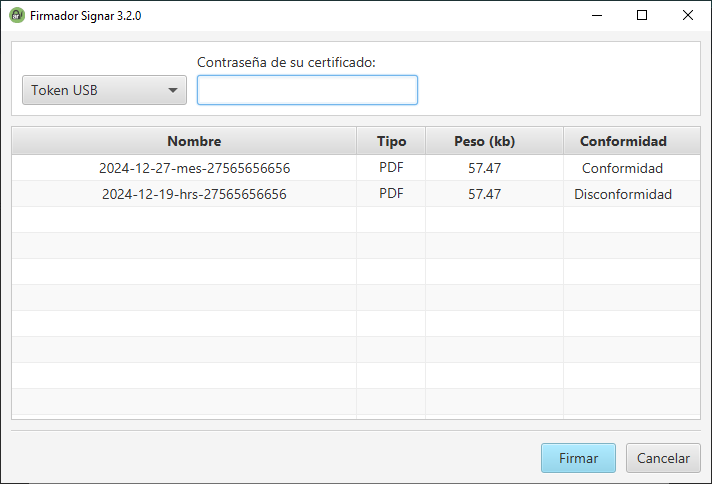Click the Tipo column header
The height and width of the screenshot is (484, 713).
pyautogui.click(x=391, y=141)
